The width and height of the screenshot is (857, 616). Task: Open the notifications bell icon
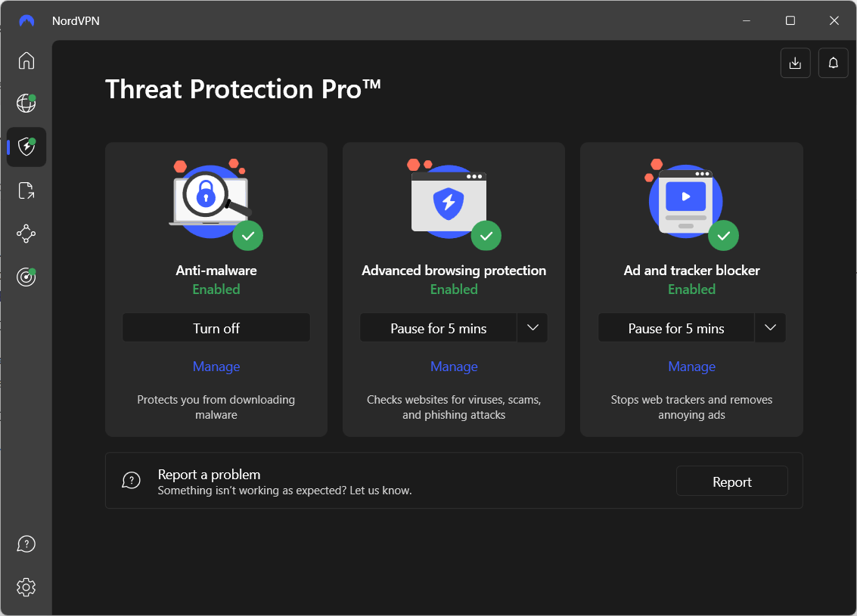(833, 63)
